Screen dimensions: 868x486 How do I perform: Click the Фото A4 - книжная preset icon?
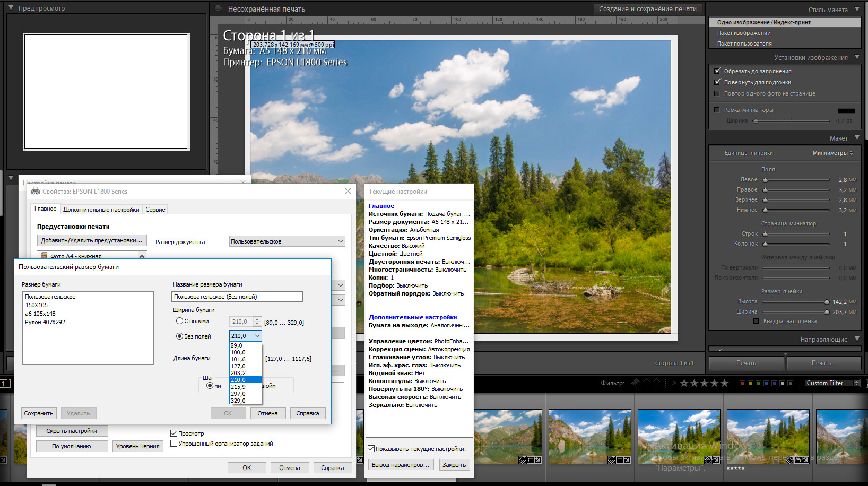(45, 256)
